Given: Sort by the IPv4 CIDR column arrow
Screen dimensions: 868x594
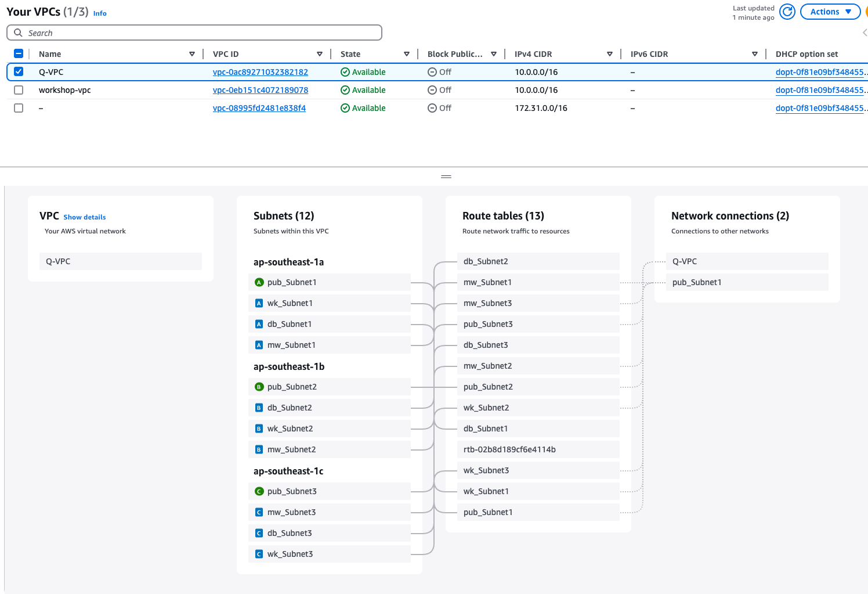Looking at the screenshot, I should coord(610,54).
